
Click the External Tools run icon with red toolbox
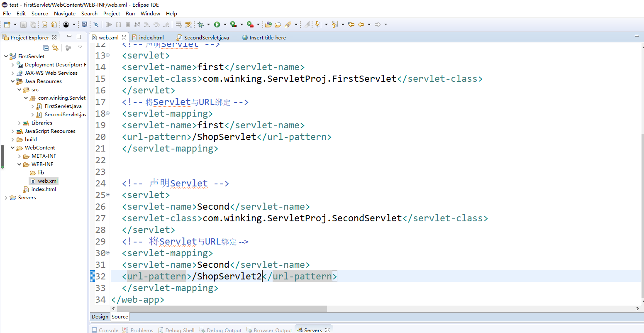[x=250, y=24]
